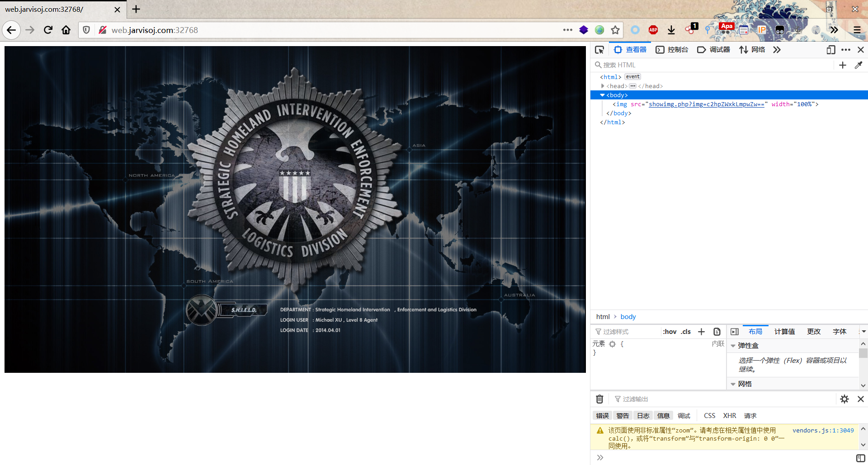
Task: Open console settings gear
Action: [844, 399]
